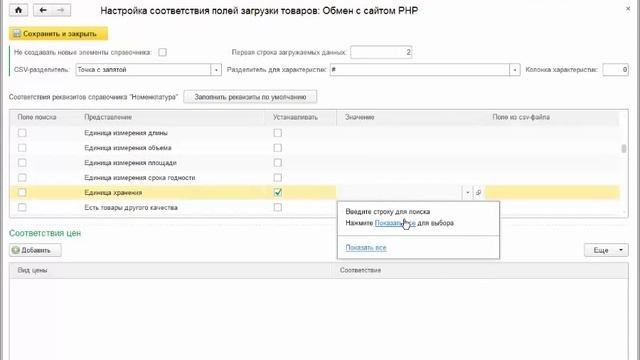
Task: Click Сохранить и закрыть button
Action: click(x=58, y=33)
